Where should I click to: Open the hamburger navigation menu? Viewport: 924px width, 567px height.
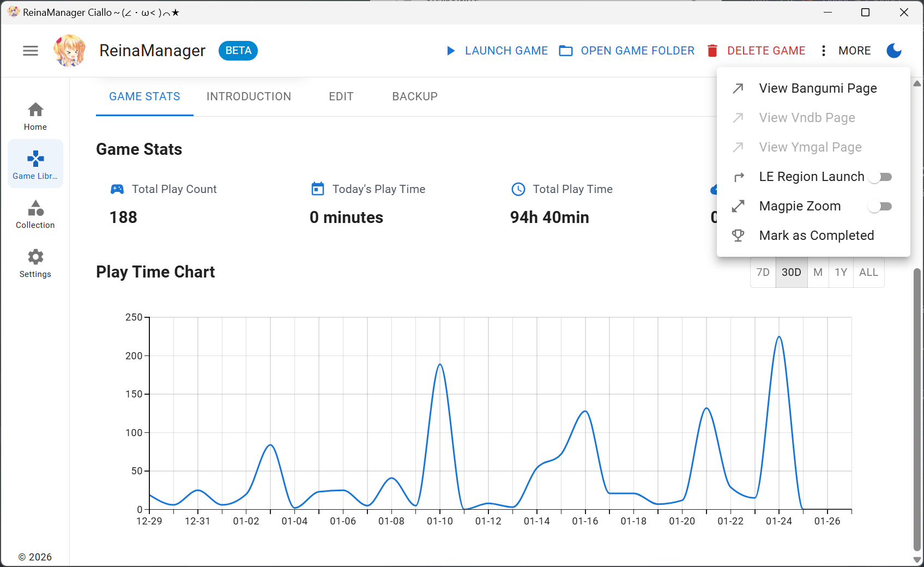tap(31, 51)
